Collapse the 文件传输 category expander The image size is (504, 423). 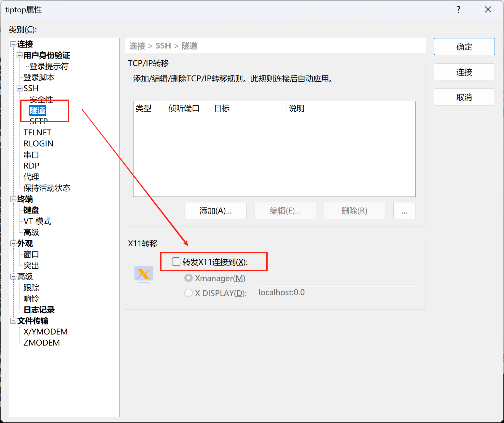tap(13, 321)
